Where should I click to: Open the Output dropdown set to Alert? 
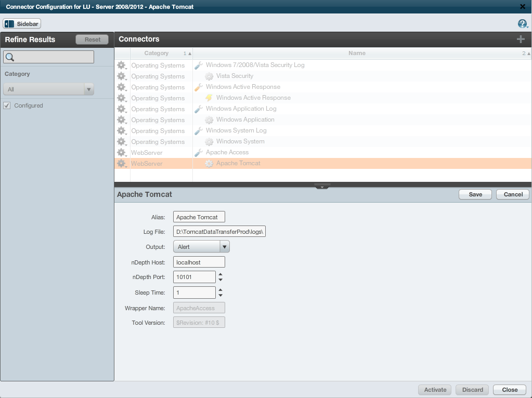[201, 246]
